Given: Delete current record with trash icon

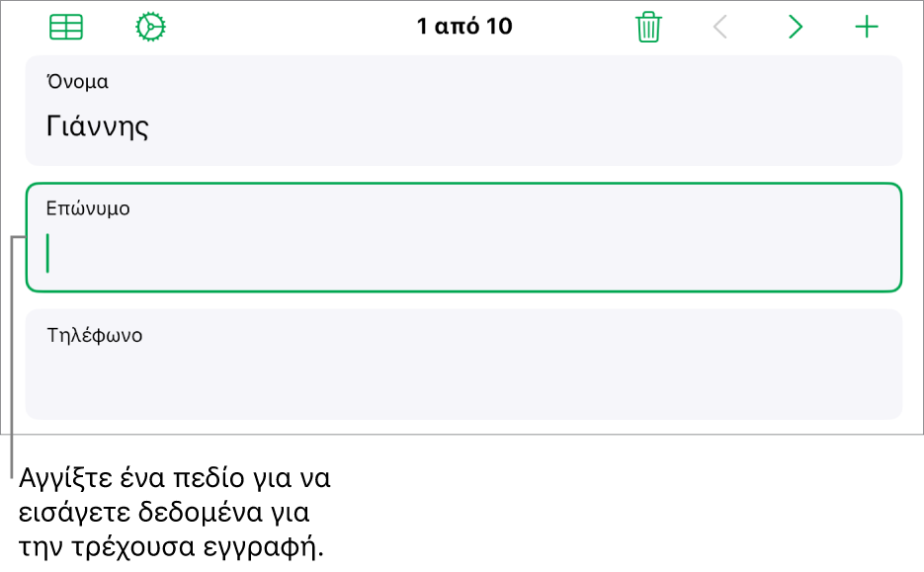Looking at the screenshot, I should [649, 27].
